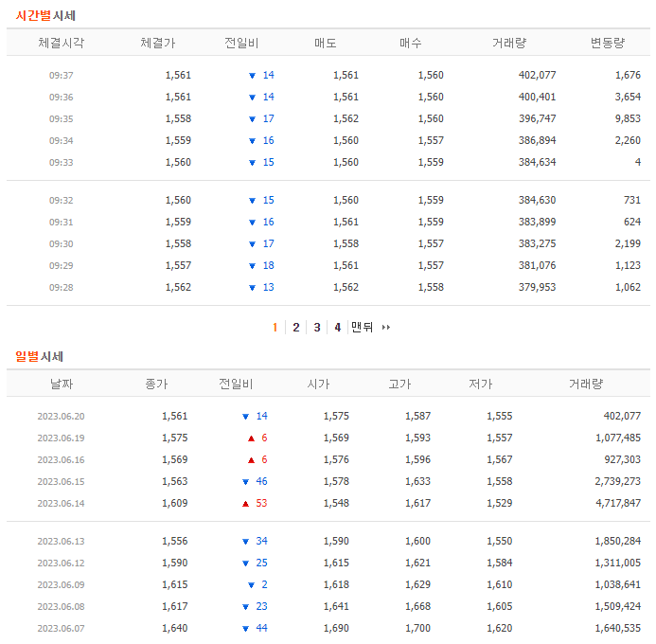Screen dimensions: 656x644
Task: Select the 2023.06.08 date cell
Action: 62,607
